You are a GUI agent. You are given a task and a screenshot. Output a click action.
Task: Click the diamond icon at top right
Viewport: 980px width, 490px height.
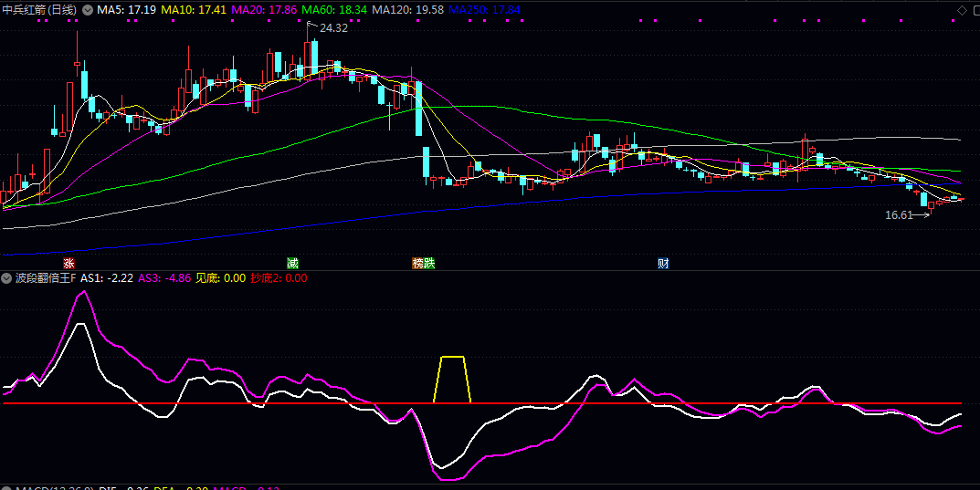click(961, 10)
